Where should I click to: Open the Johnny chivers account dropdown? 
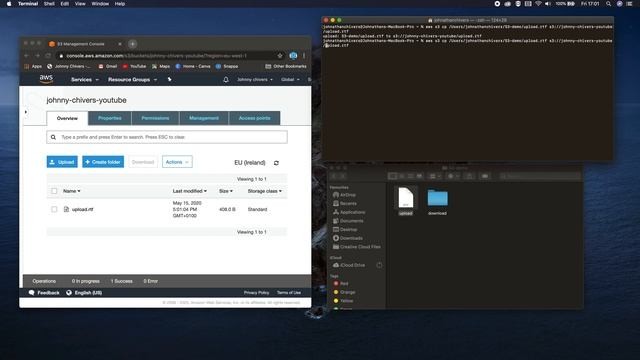pyautogui.click(x=255, y=80)
